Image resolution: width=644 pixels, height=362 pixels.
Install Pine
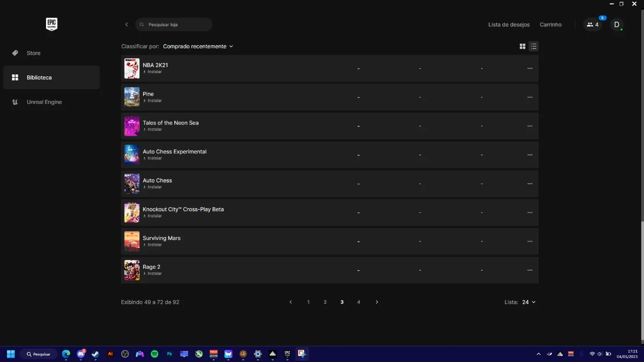tap(152, 101)
